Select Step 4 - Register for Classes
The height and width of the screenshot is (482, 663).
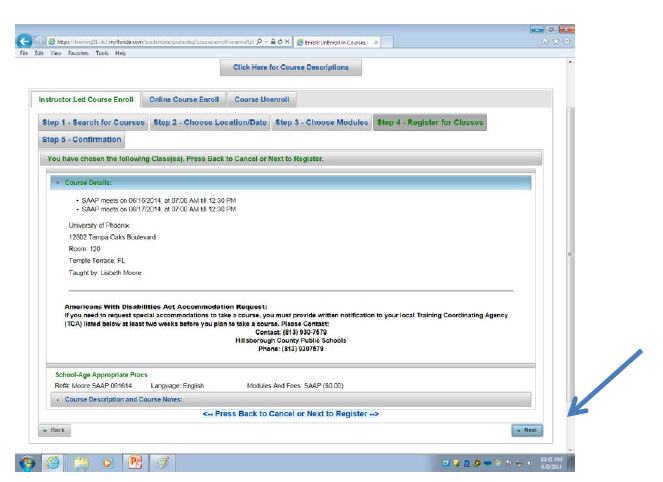click(430, 123)
